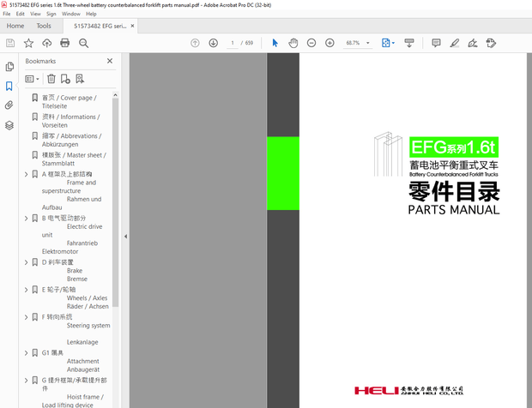Zoom out with the minus icon
The image size is (532, 408).
tap(311, 43)
